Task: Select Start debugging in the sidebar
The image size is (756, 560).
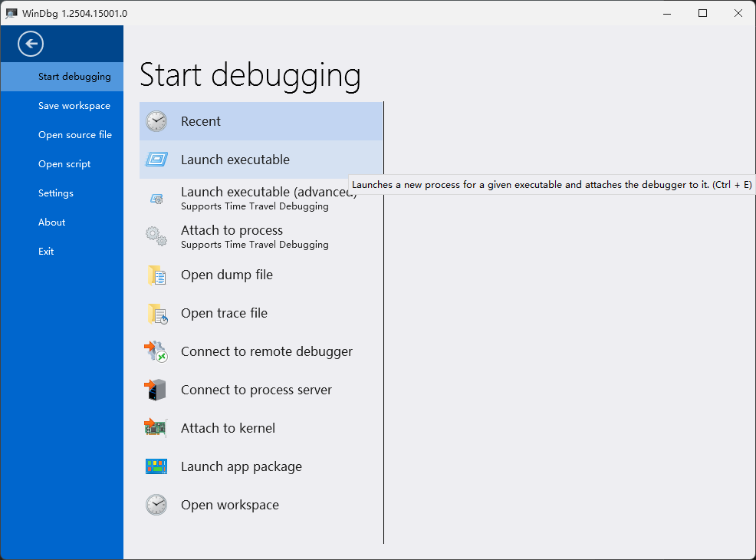Action: coord(61,77)
